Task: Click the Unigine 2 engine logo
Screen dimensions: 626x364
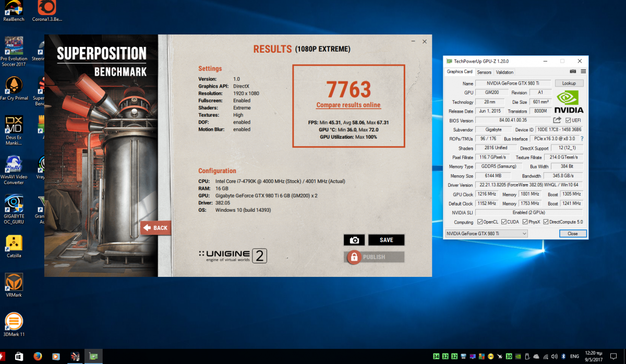Action: [233, 256]
